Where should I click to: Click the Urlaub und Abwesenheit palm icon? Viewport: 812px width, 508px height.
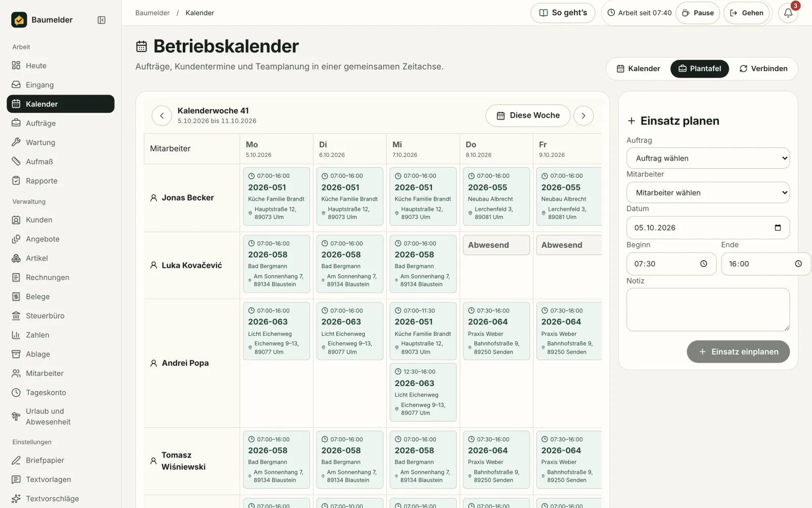[16, 417]
